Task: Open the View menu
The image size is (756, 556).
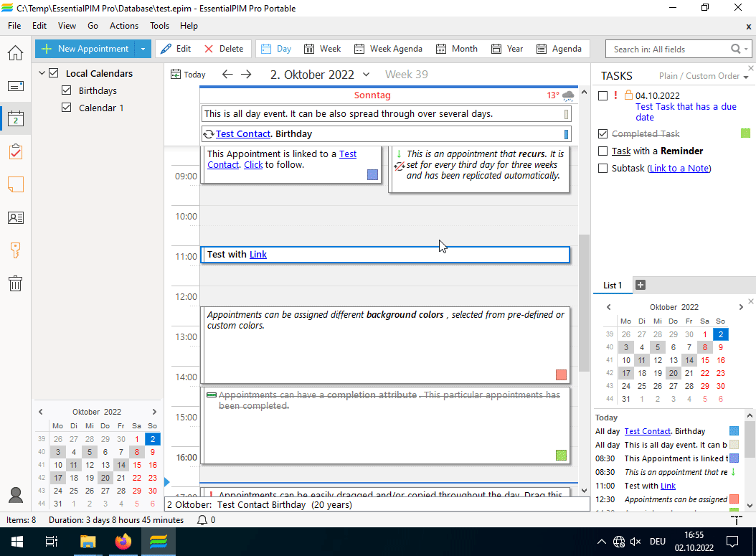Action: pos(67,26)
